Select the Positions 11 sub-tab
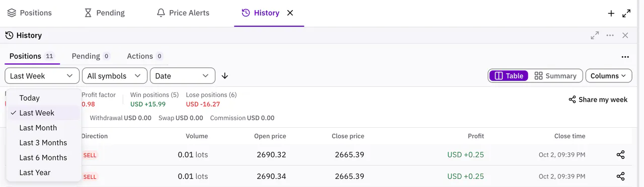 point(32,56)
